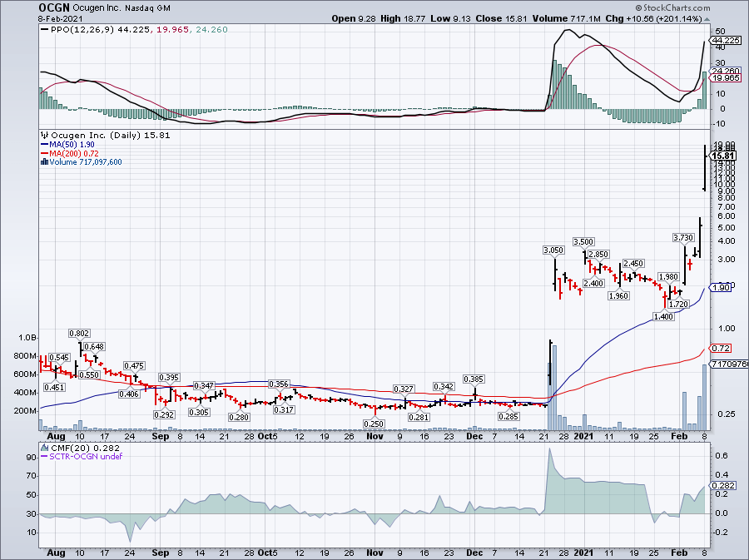This screenshot has height=560, width=749.
Task: Click the OCGN ticker symbol heading
Action: point(54,8)
